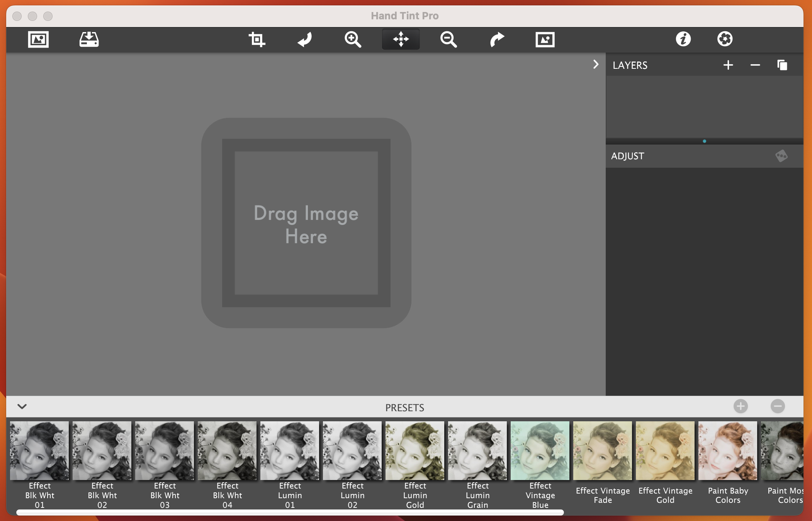The width and height of the screenshot is (812, 521).
Task: Add a preset with the plus circle
Action: click(x=741, y=406)
